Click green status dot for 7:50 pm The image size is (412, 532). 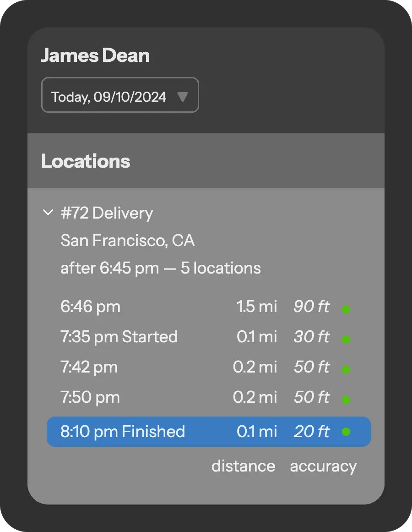[346, 400]
